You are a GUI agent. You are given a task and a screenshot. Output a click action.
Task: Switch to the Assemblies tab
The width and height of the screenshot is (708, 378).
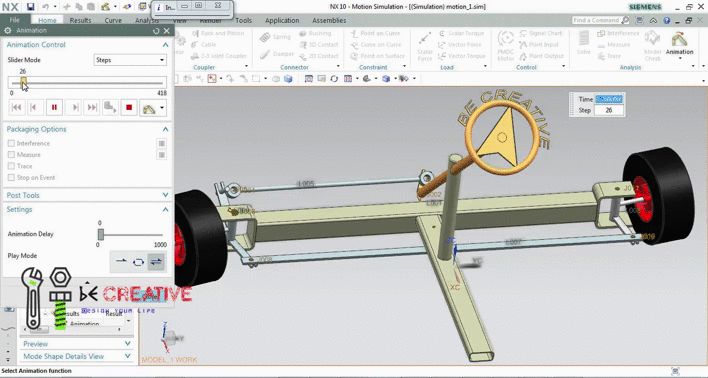[x=329, y=20]
